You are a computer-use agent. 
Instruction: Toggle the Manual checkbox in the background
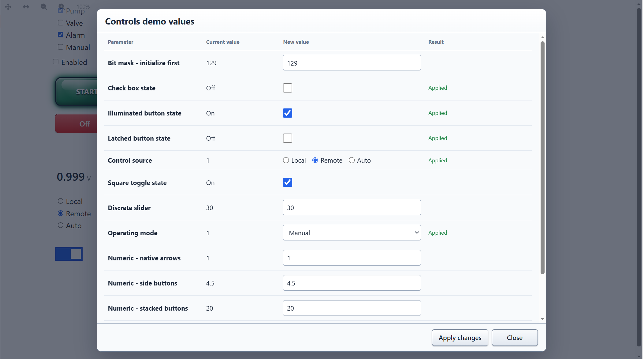click(61, 47)
